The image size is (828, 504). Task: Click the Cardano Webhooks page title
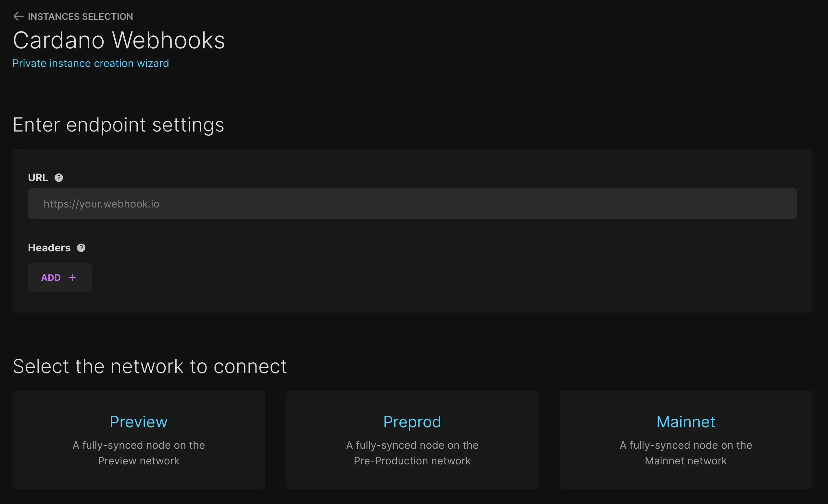point(119,40)
